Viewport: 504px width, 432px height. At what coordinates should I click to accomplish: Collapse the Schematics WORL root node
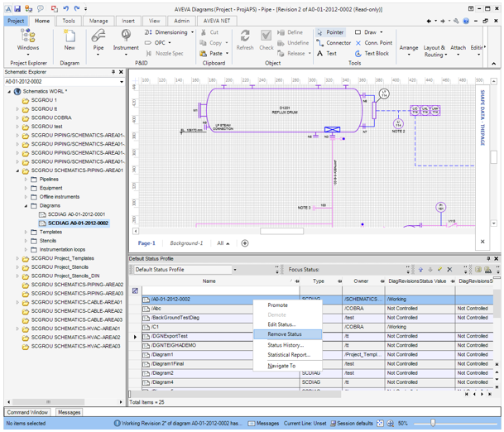coord(9,92)
